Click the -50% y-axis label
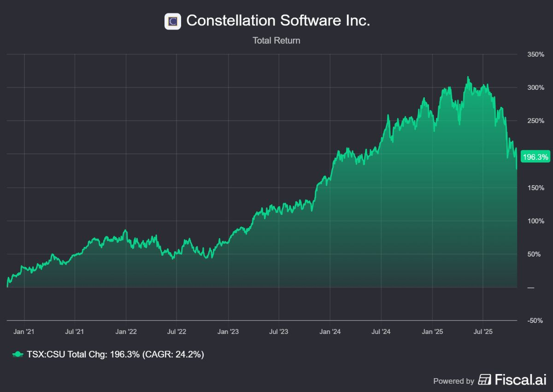The image size is (553, 392). click(536, 321)
